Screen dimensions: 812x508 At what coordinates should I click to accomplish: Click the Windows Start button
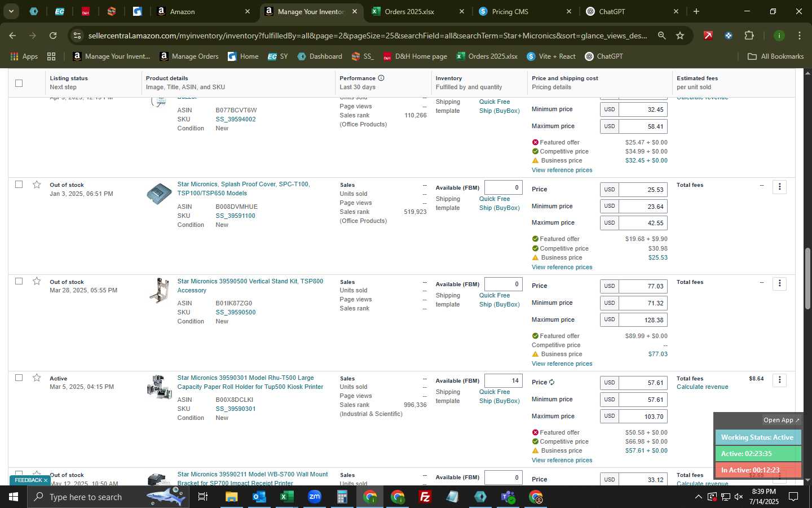pos(14,497)
